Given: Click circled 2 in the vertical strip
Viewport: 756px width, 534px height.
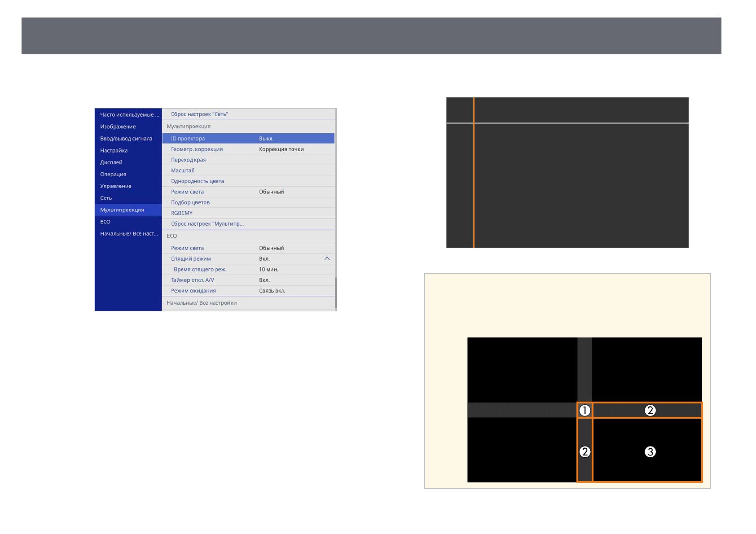Looking at the screenshot, I should [585, 451].
